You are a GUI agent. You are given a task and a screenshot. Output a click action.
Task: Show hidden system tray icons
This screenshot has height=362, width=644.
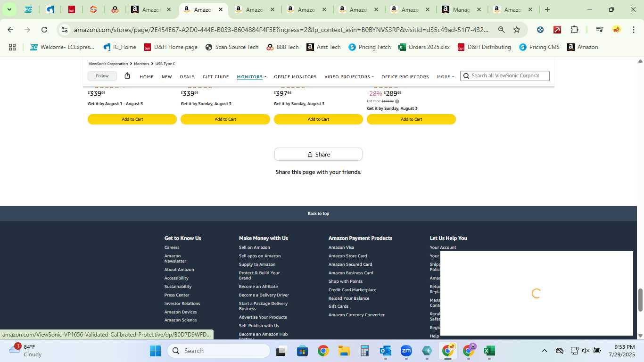click(544, 351)
